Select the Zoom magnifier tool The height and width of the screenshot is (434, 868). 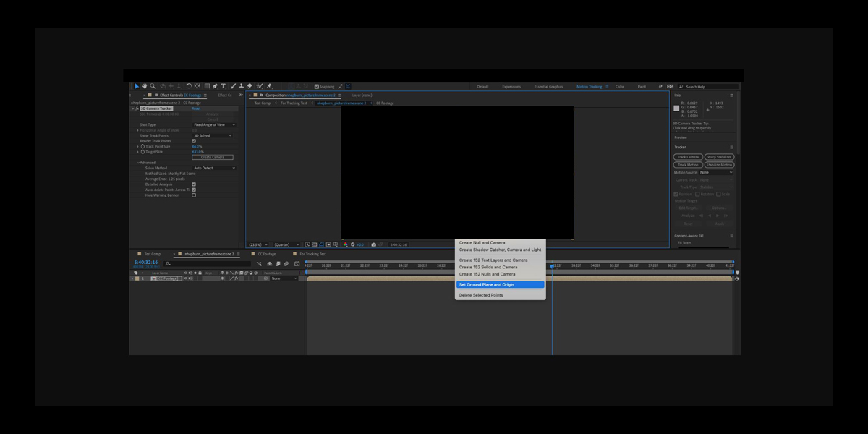pyautogui.click(x=153, y=86)
